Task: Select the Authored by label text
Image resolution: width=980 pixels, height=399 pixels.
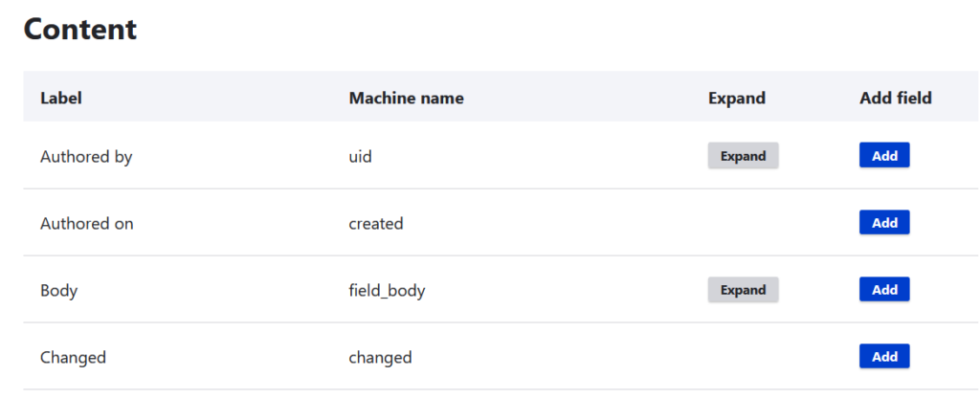Action: (86, 157)
